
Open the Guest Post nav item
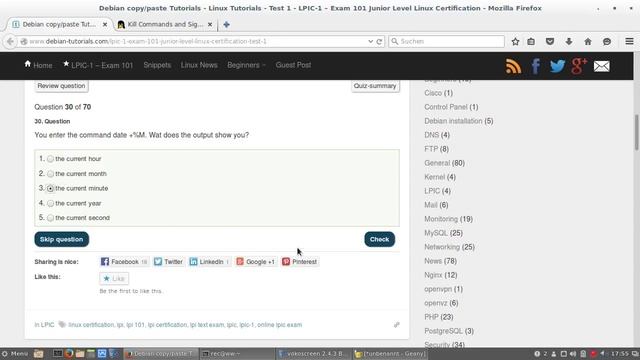pyautogui.click(x=293, y=65)
